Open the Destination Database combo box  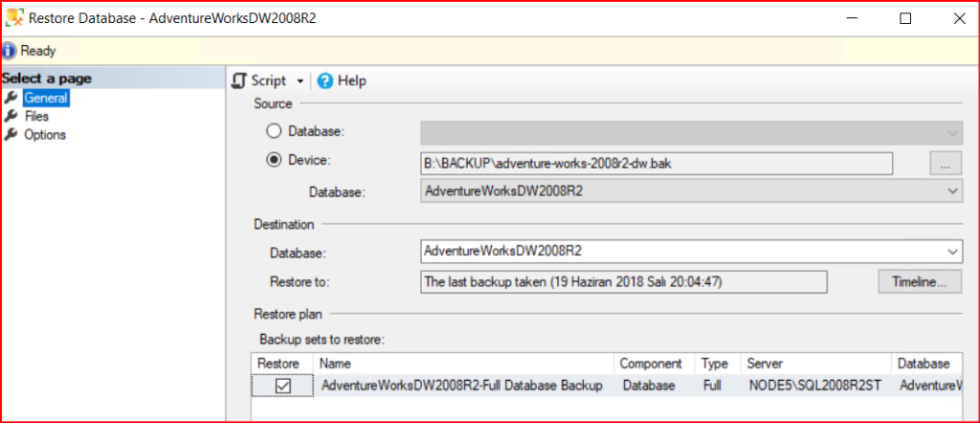691,251
